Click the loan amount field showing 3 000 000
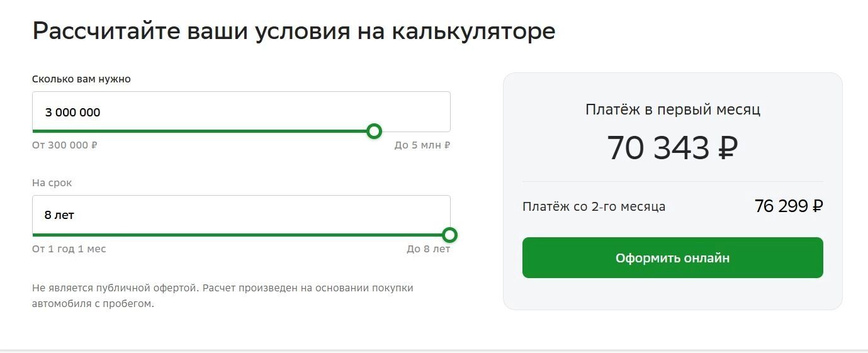 (241, 112)
